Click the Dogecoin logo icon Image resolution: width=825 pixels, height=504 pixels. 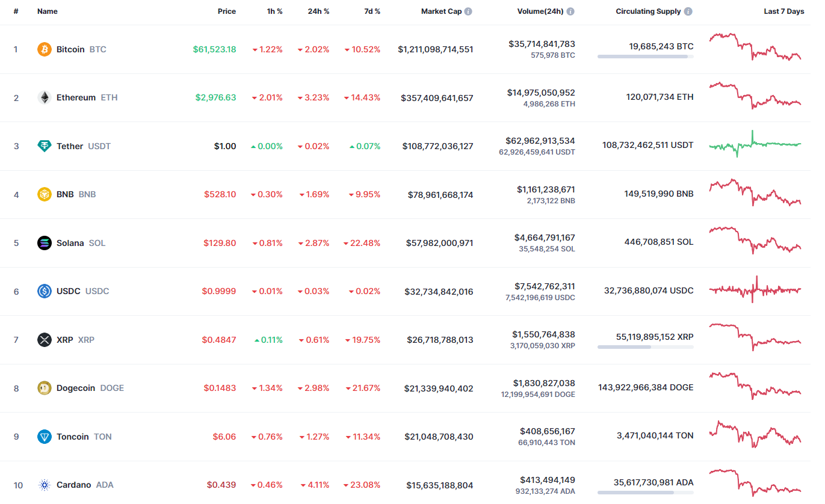[45, 388]
